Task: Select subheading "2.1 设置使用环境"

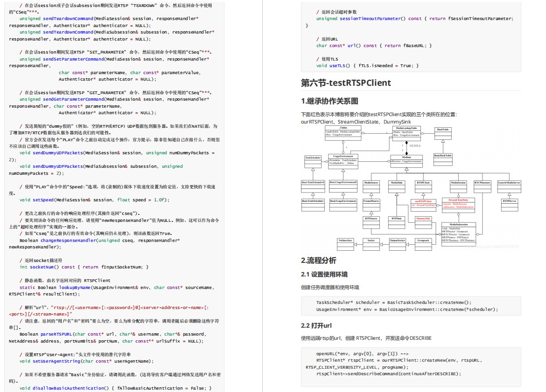Action: click(x=324, y=275)
